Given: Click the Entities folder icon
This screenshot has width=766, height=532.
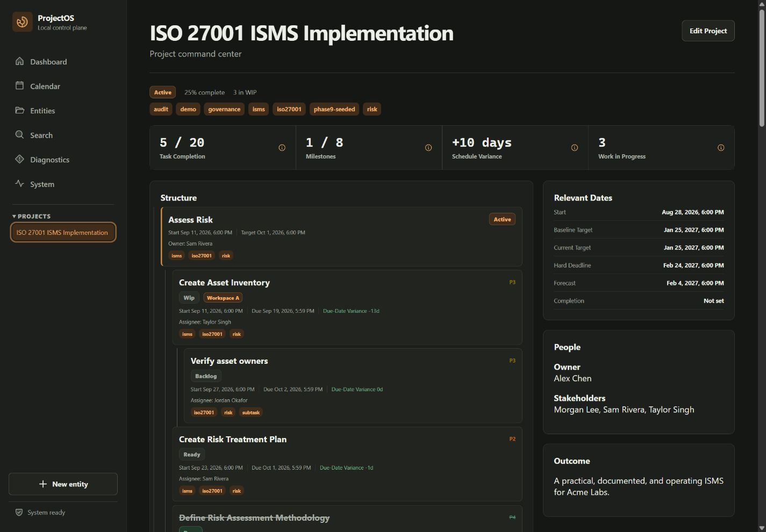Looking at the screenshot, I should pos(20,110).
